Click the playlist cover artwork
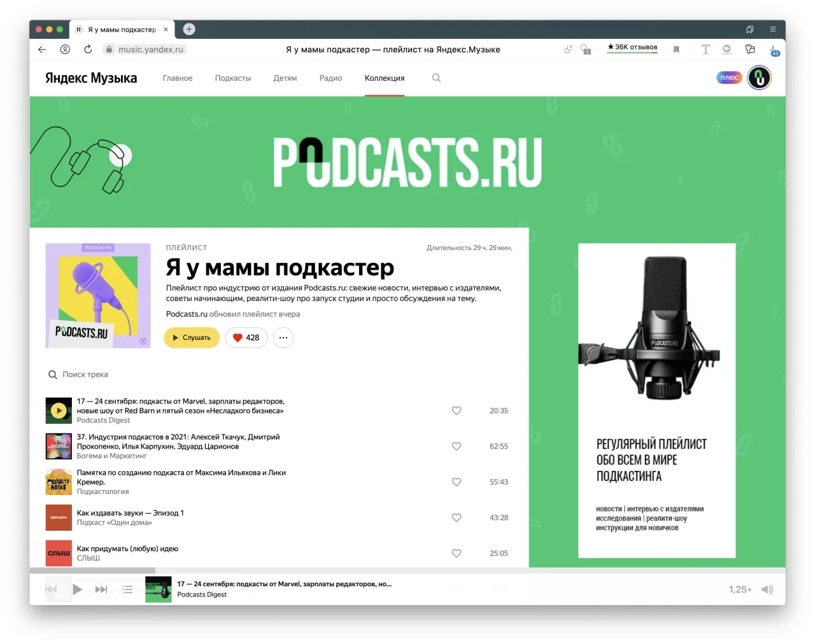815x644 pixels. point(98,296)
